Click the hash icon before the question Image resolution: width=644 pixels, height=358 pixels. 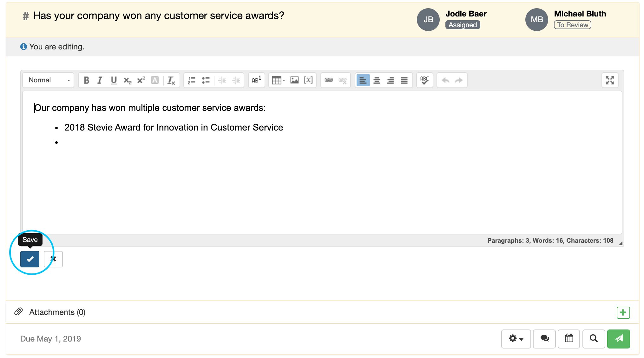point(26,16)
